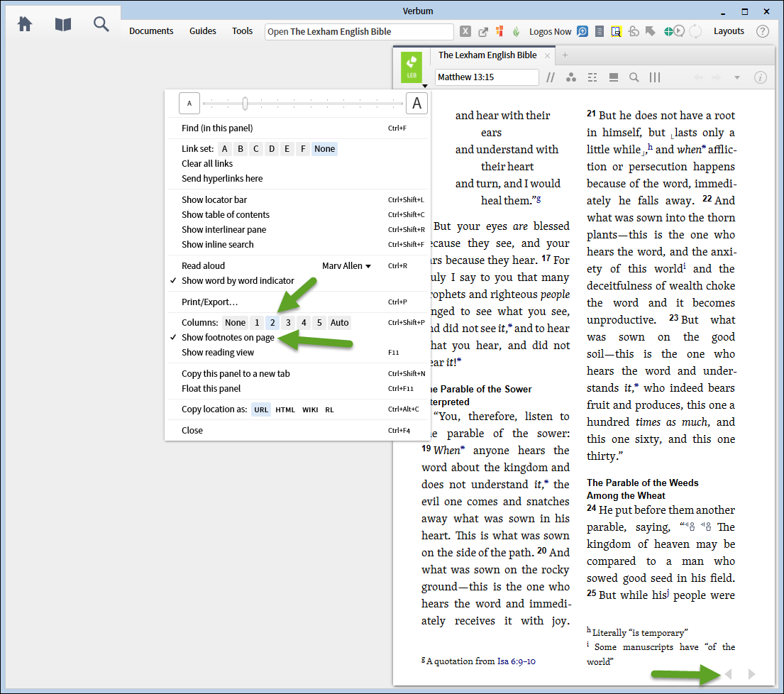784x694 pixels.
Task: Click the yellow book search icon
Action: click(616, 31)
